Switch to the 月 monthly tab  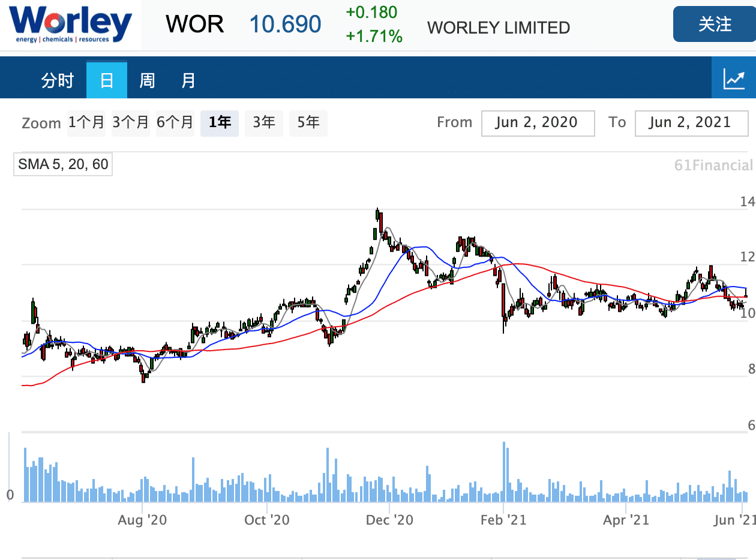pos(188,80)
